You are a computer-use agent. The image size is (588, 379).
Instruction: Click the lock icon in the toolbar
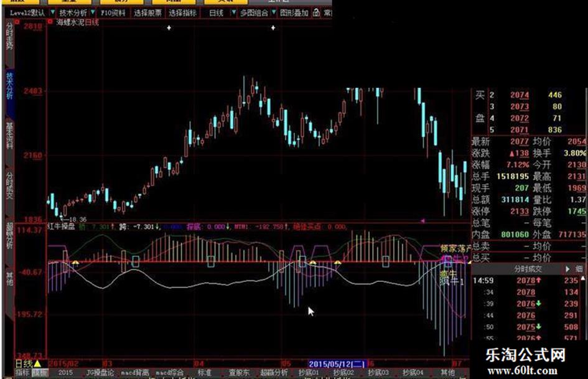click(316, 13)
